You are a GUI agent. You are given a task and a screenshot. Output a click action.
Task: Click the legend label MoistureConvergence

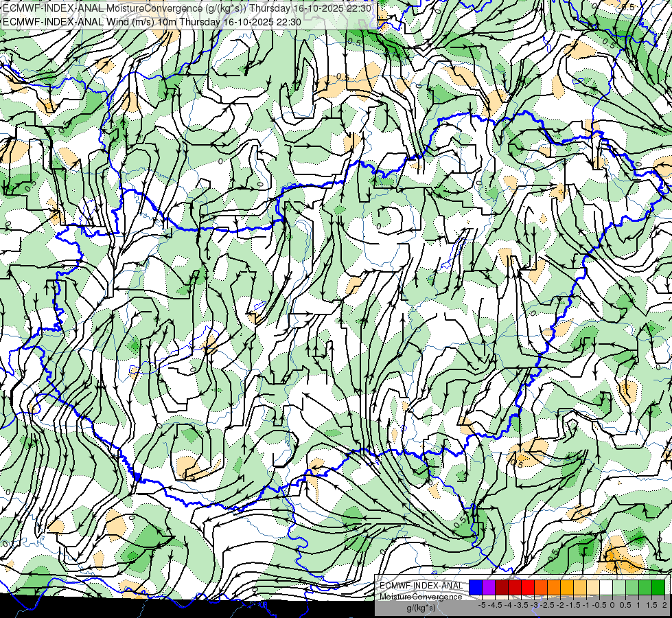coord(421,597)
